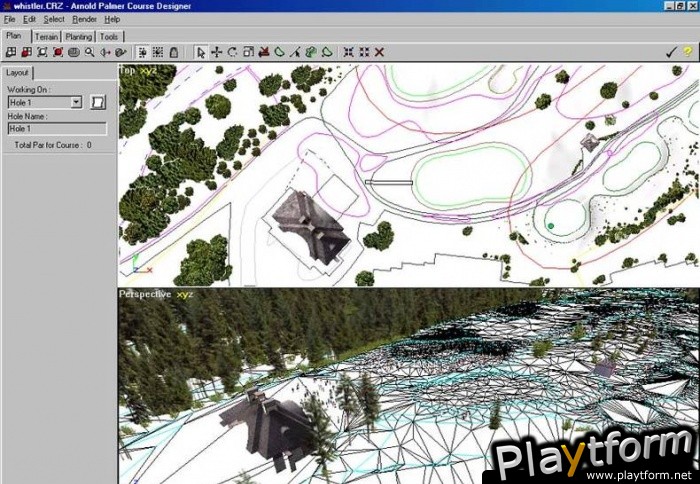Select the Layout panel tab

click(17, 72)
